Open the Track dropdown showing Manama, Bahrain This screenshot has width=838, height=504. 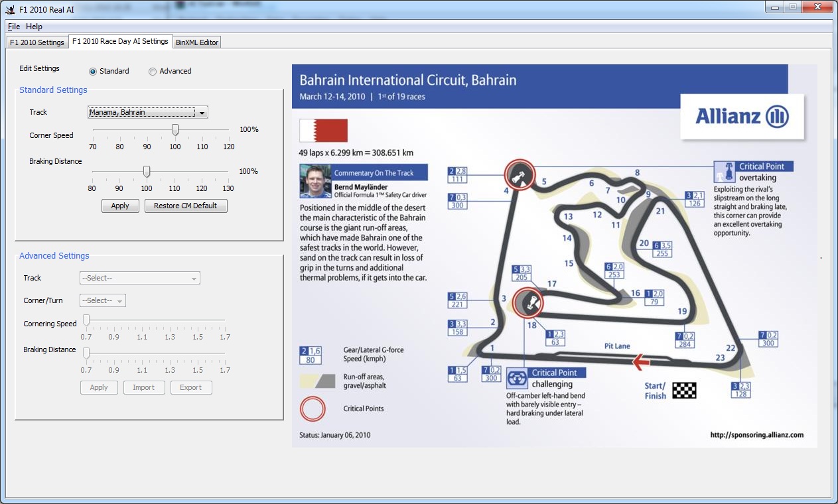pyautogui.click(x=148, y=112)
